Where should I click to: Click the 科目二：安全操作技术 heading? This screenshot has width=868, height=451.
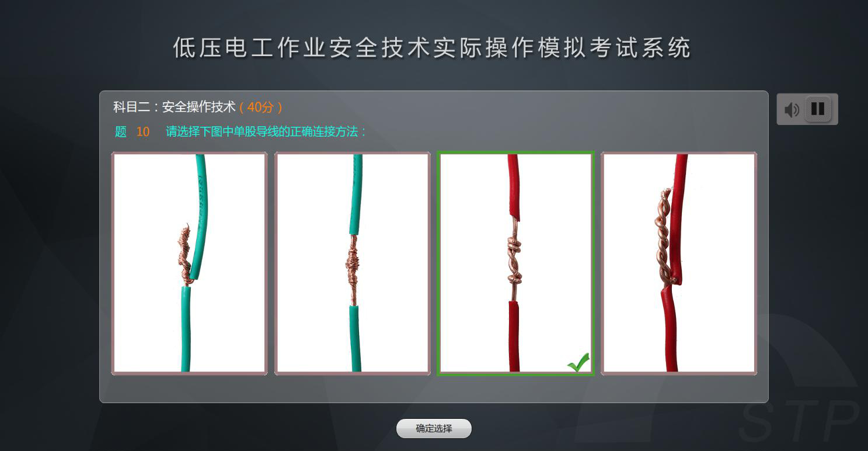pos(175,107)
